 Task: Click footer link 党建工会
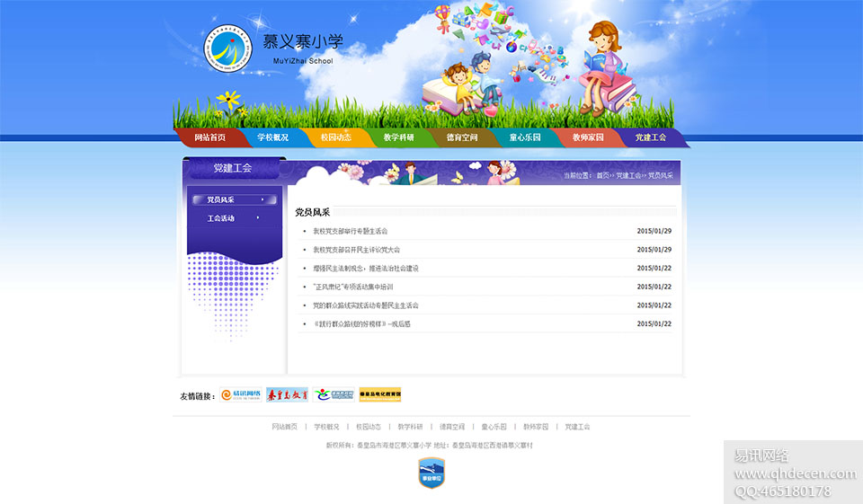(x=577, y=427)
